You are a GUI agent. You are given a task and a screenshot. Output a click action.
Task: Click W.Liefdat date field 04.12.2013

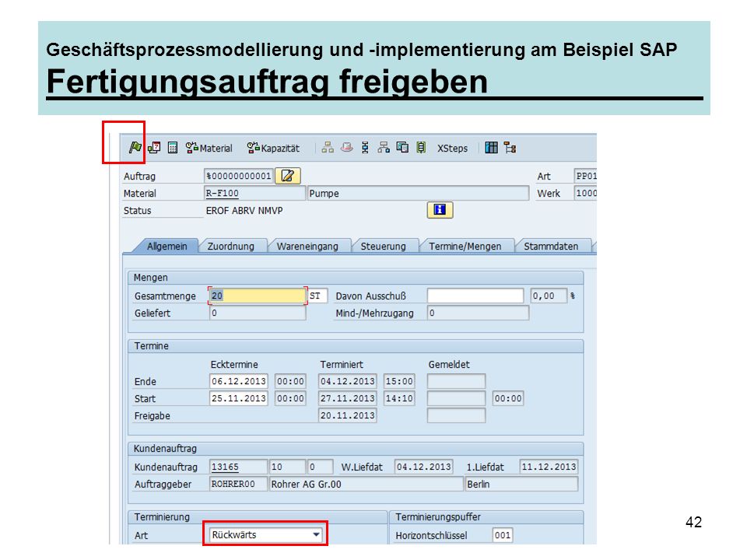(x=423, y=467)
